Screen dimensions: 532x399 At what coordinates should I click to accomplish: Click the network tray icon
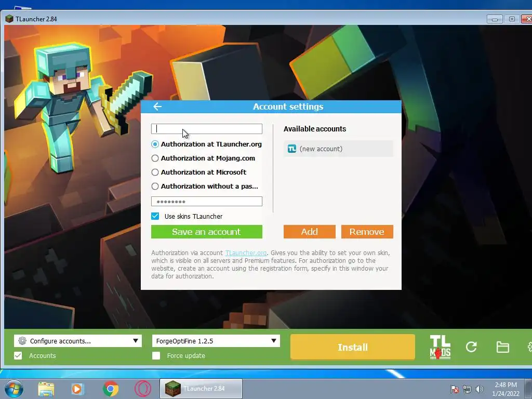tap(467, 389)
